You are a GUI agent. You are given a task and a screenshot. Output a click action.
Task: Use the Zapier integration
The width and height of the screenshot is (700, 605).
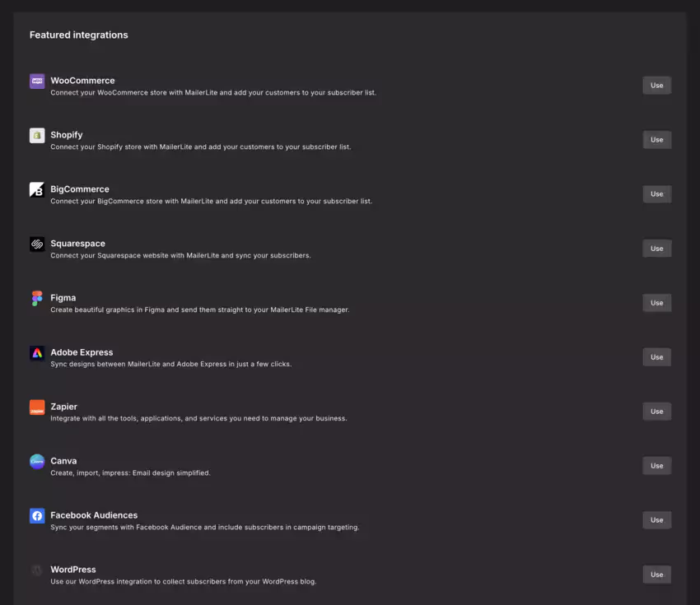point(656,411)
